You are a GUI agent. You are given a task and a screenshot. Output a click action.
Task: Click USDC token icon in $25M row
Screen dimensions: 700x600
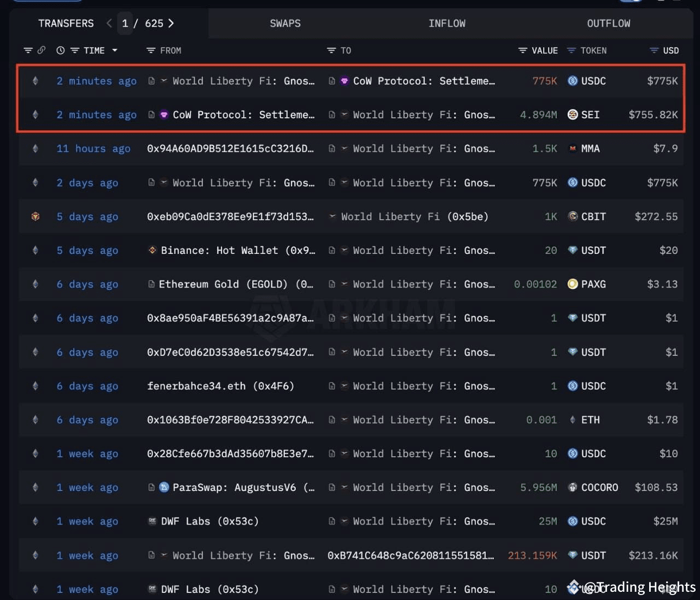[x=573, y=521]
